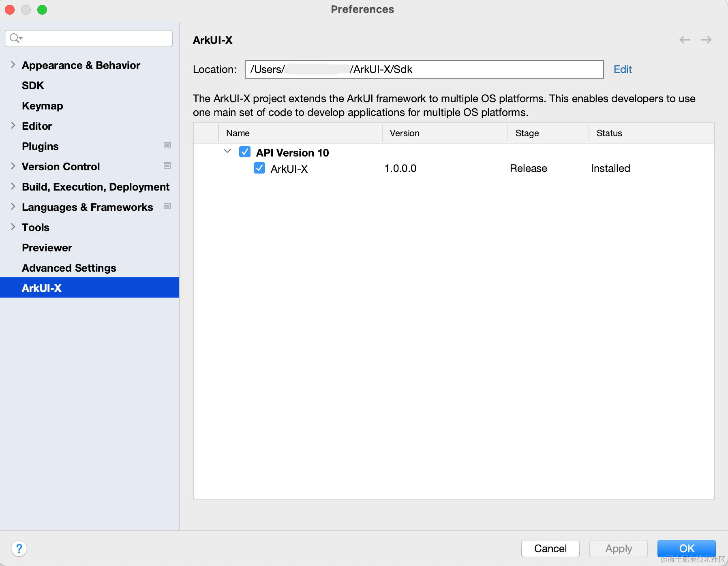Screen dimensions: 728x566
Task: Click the Cancel button
Action: click(550, 549)
